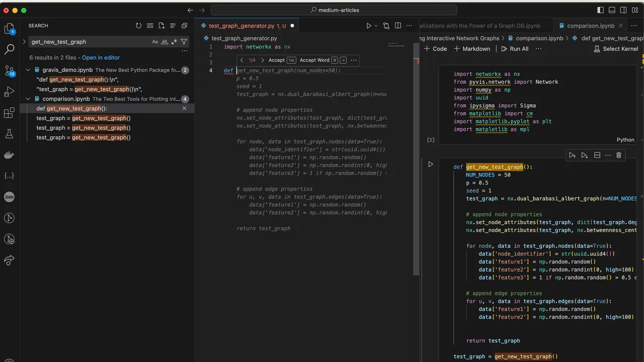
Task: Click Run All in notebook toolbar
Action: point(515,49)
